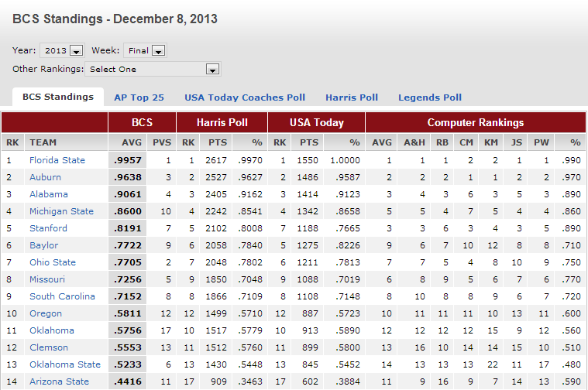The height and width of the screenshot is (390, 588).
Task: Click the Missouri team link
Action: click(47, 279)
